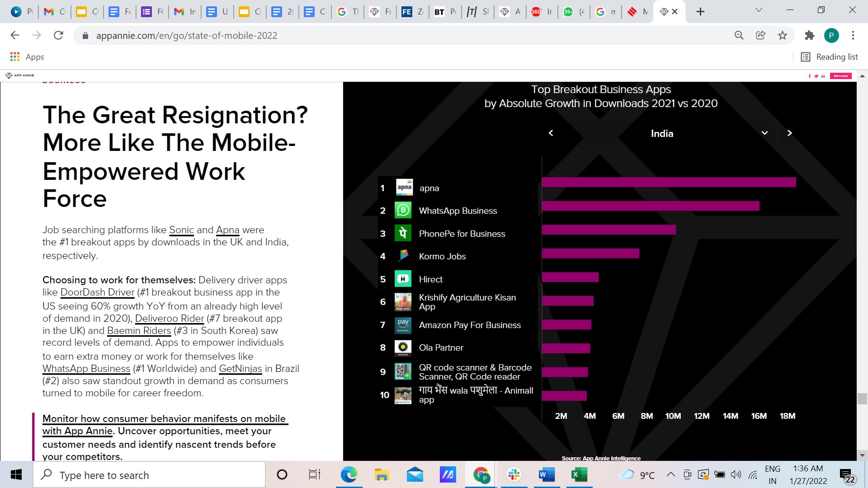Open the Chrome three-dot menu
The width and height of the screenshot is (868, 488).
[853, 35]
